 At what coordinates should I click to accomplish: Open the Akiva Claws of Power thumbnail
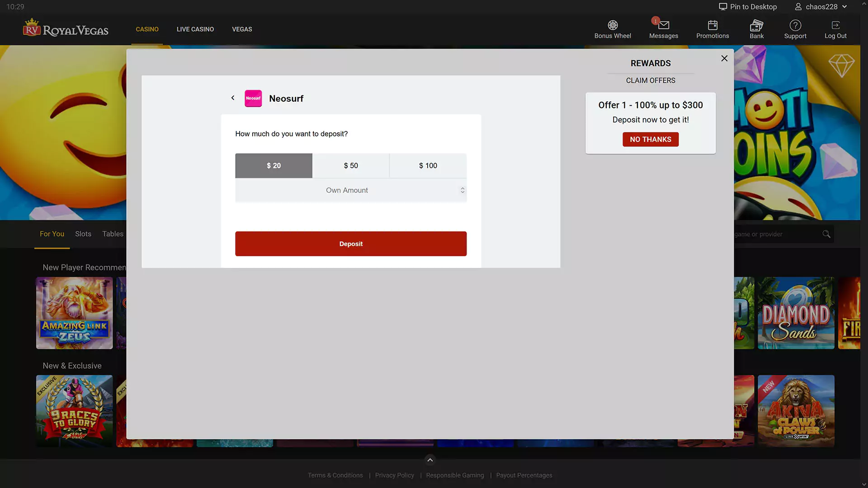pyautogui.click(x=796, y=411)
